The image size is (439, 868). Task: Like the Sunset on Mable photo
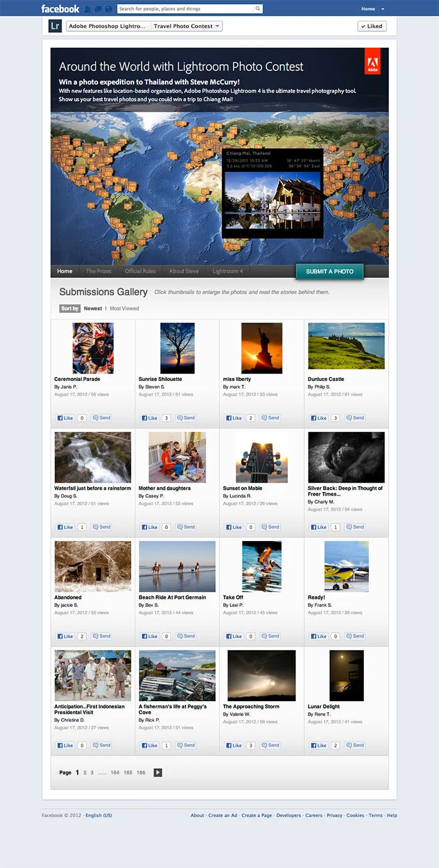[x=234, y=527]
